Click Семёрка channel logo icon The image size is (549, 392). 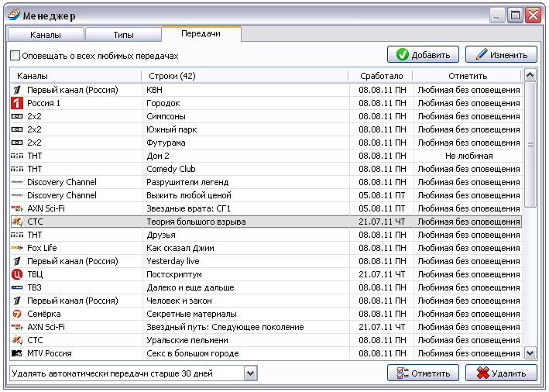(17, 314)
